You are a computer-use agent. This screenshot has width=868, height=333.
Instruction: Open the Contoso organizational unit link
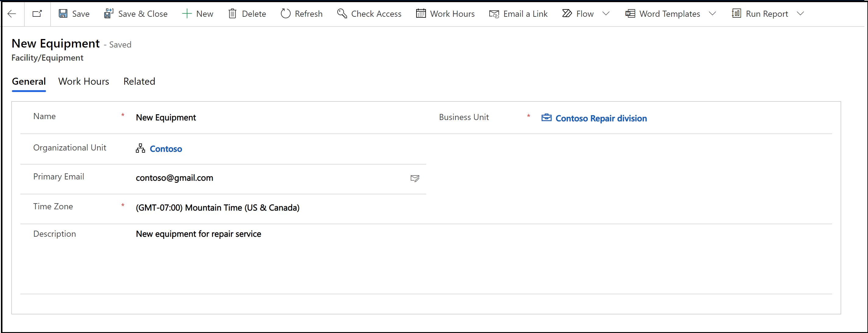point(166,149)
